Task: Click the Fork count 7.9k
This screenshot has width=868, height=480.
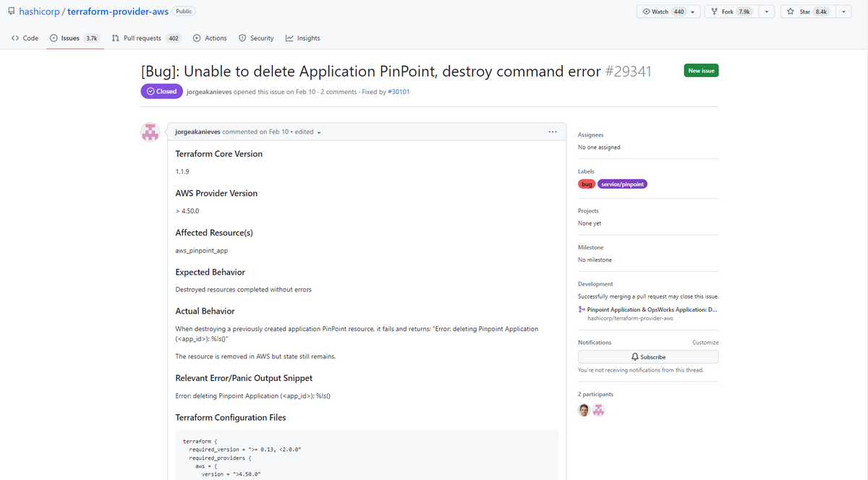Action: [744, 12]
